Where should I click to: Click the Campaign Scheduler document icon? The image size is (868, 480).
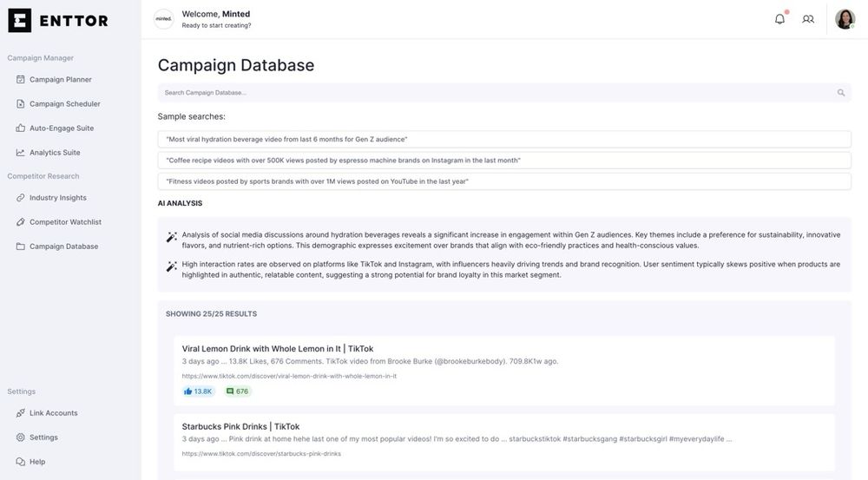point(21,103)
